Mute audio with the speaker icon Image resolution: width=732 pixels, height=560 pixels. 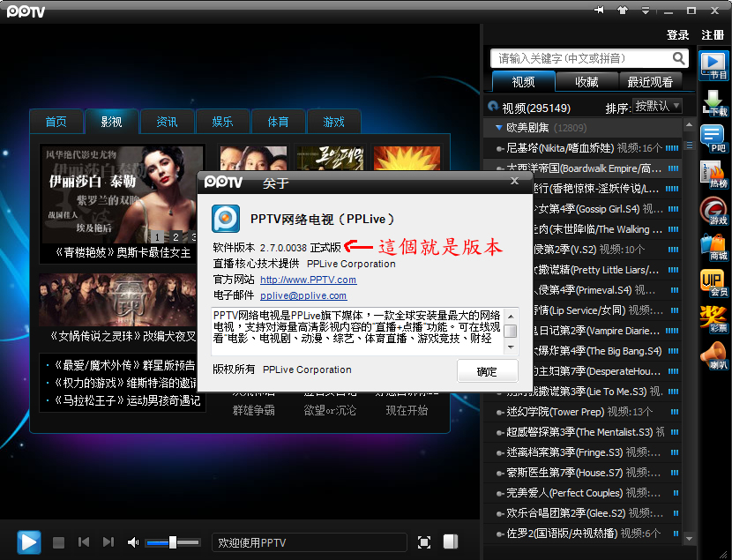coord(133,542)
